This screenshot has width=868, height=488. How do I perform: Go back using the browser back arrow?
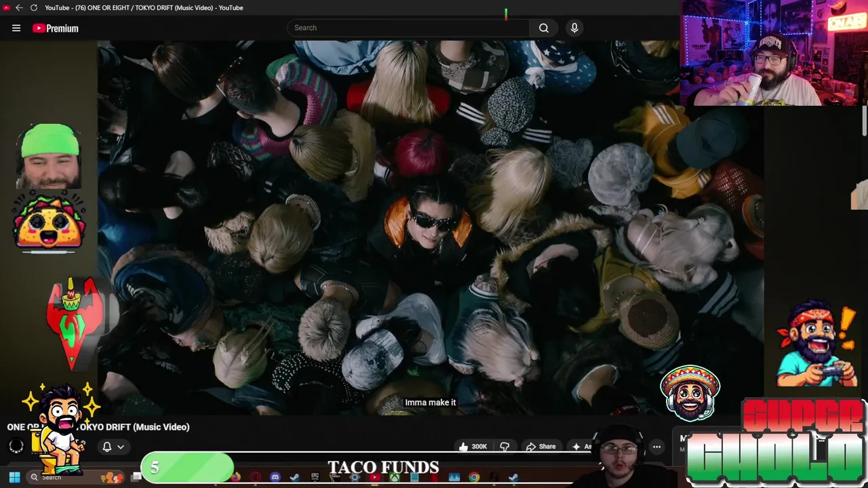pyautogui.click(x=19, y=7)
